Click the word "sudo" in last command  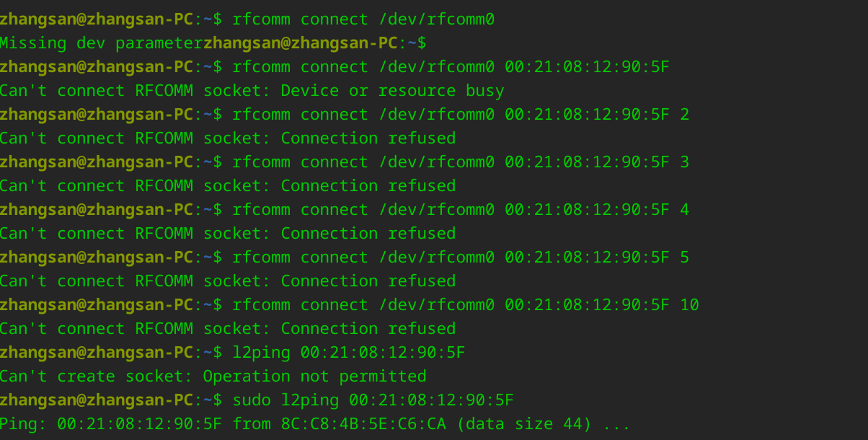pos(252,400)
